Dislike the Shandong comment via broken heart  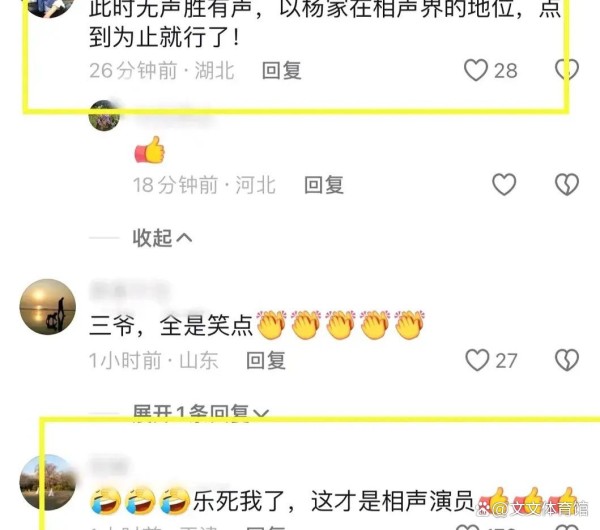[567, 360]
